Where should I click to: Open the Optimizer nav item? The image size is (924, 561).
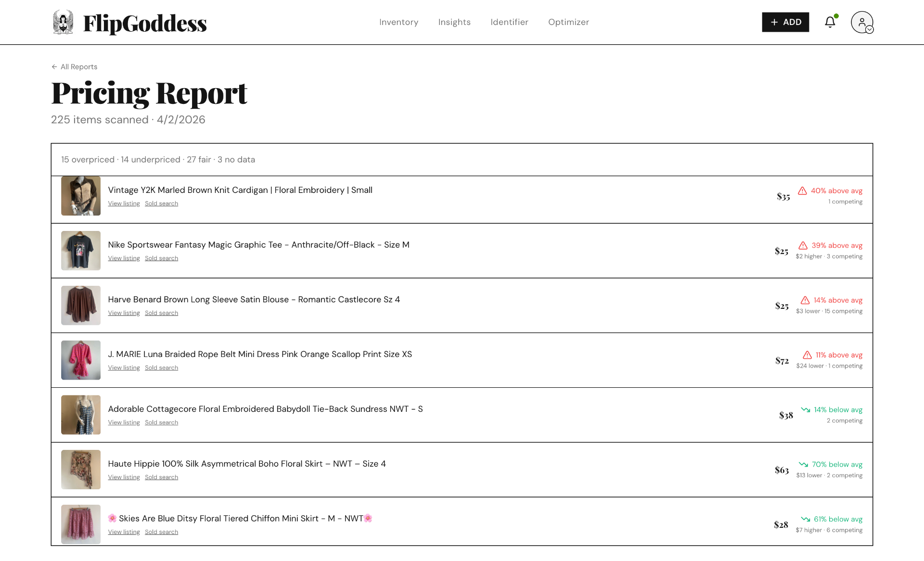[x=568, y=22]
